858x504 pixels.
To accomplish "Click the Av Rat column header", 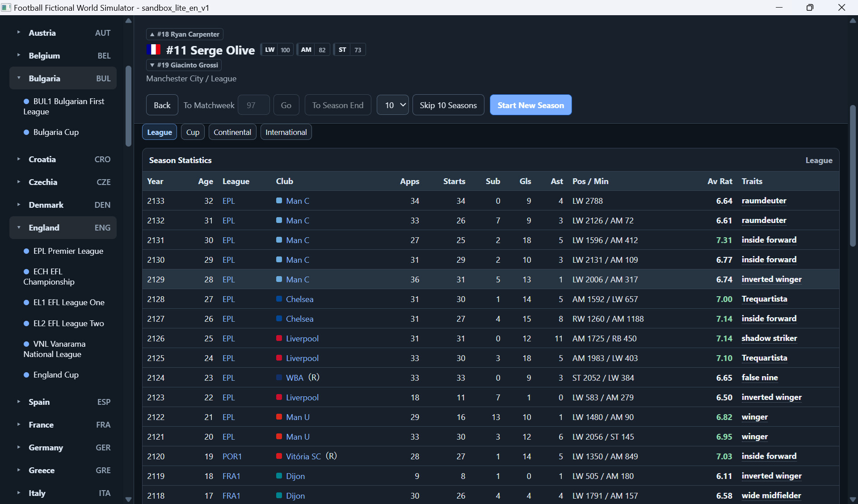I will pyautogui.click(x=720, y=181).
